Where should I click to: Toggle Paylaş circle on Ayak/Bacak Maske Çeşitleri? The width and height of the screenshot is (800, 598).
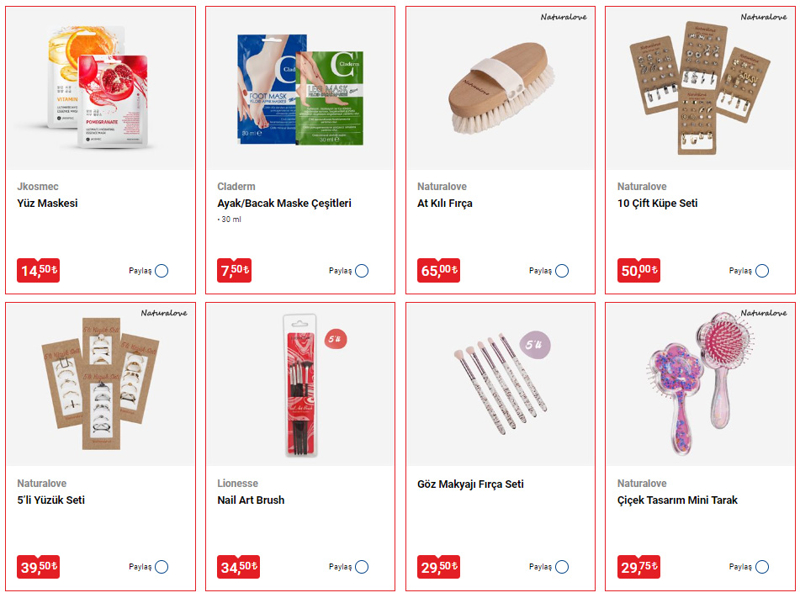pyautogui.click(x=362, y=270)
